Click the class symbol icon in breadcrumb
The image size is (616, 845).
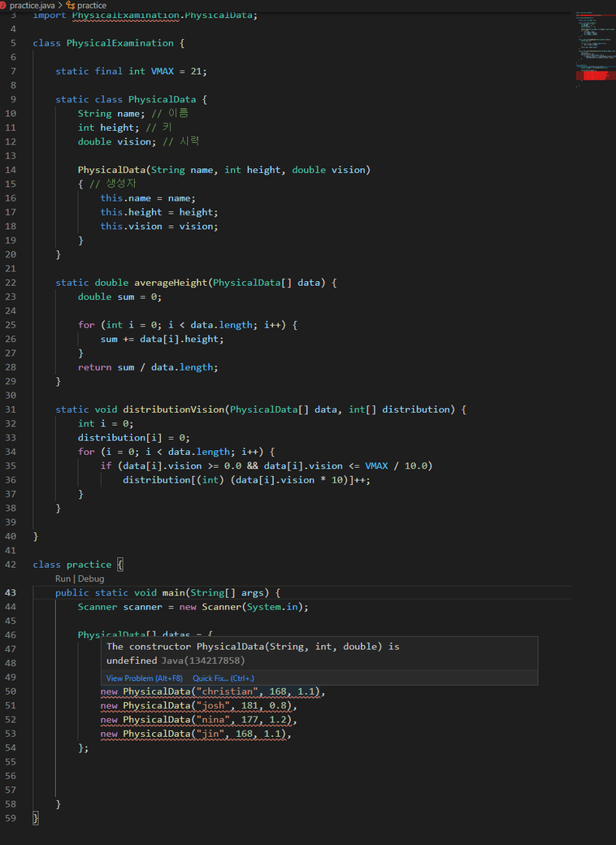pyautogui.click(x=70, y=5)
